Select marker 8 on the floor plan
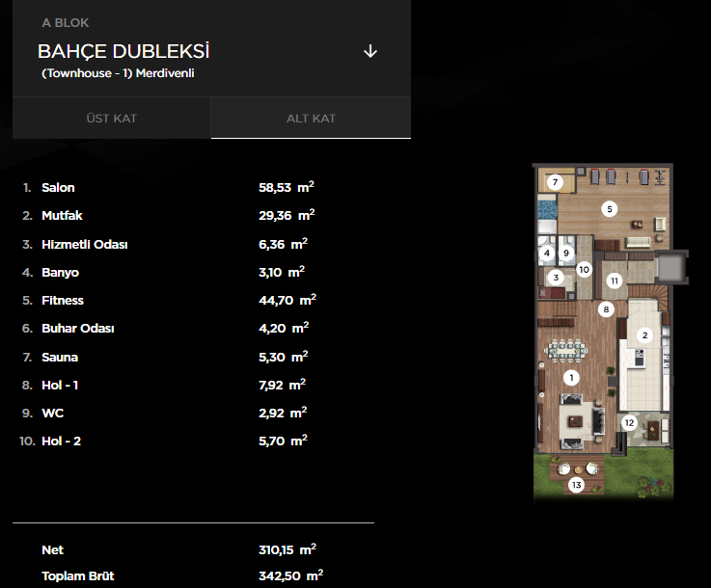 coord(606,309)
